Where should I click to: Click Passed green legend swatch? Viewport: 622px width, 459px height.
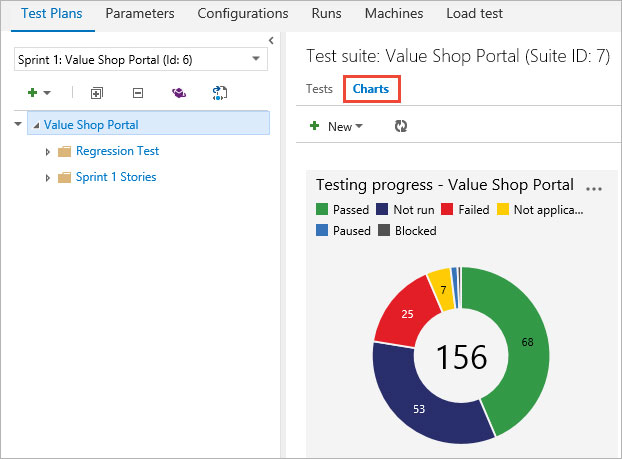pyautogui.click(x=322, y=209)
